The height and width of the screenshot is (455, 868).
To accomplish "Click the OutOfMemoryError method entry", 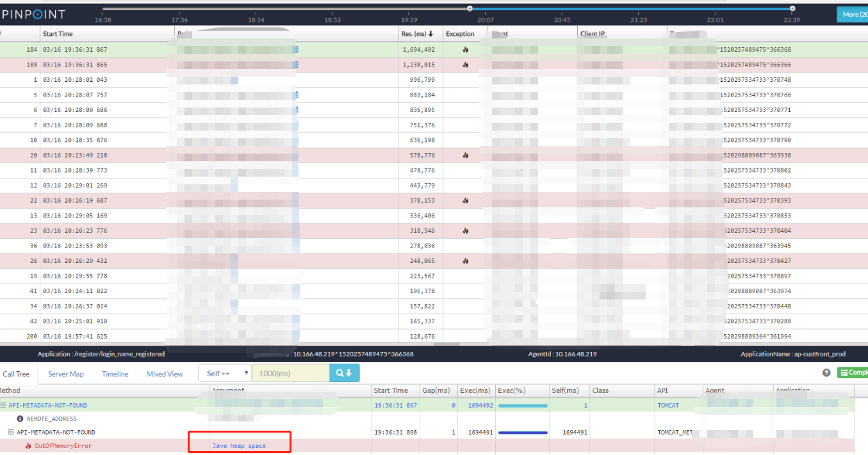I will tap(63, 445).
